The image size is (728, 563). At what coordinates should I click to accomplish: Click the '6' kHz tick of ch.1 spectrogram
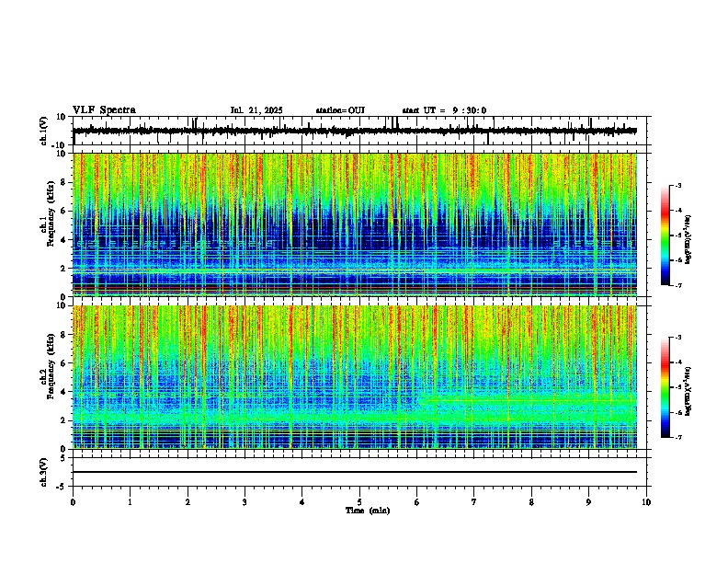coord(63,211)
